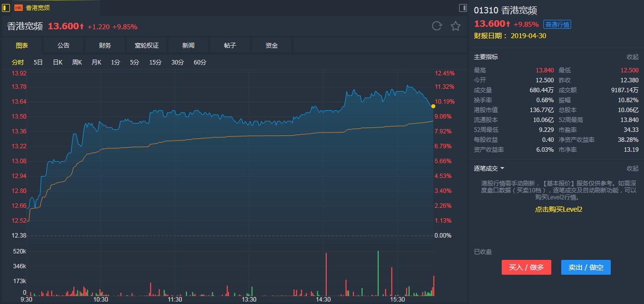Switch chart to 日K period
The image size is (644, 304).
tap(58, 62)
